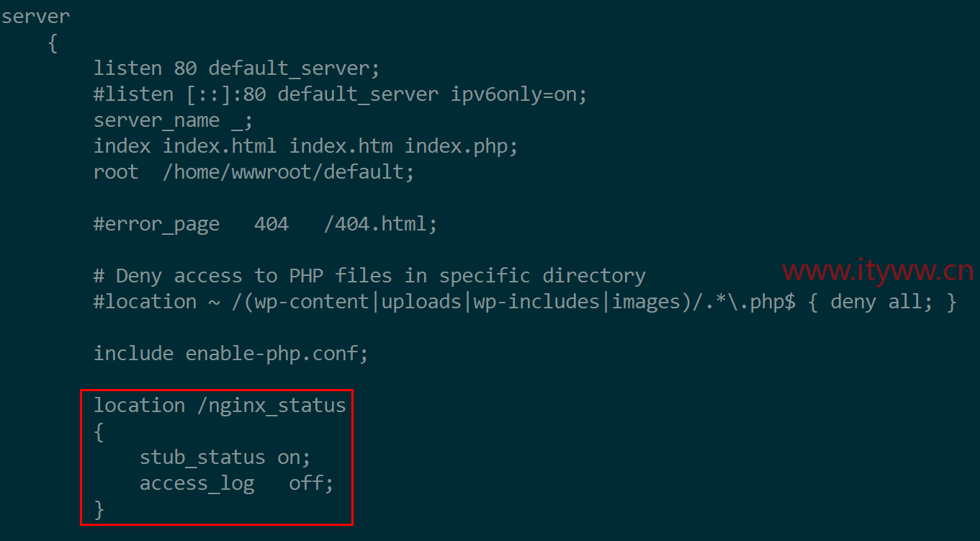Click the opening brace below server
This screenshot has height=541, width=980.
[53, 44]
